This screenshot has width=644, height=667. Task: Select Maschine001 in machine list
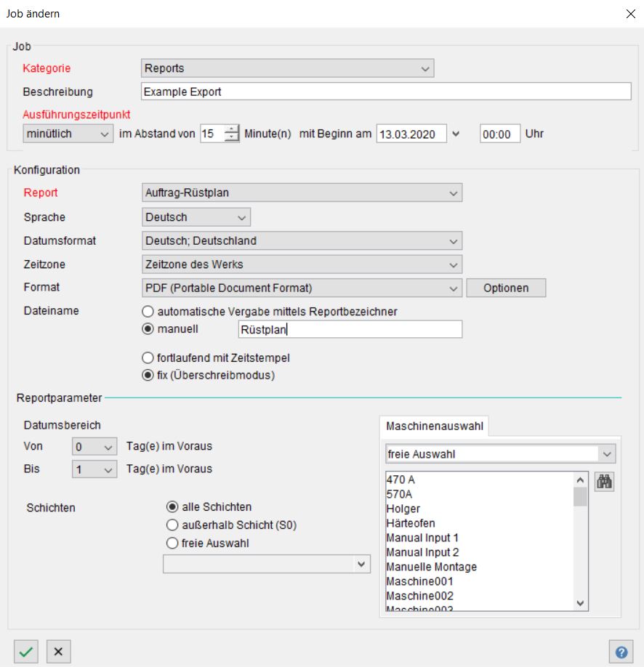point(480,581)
